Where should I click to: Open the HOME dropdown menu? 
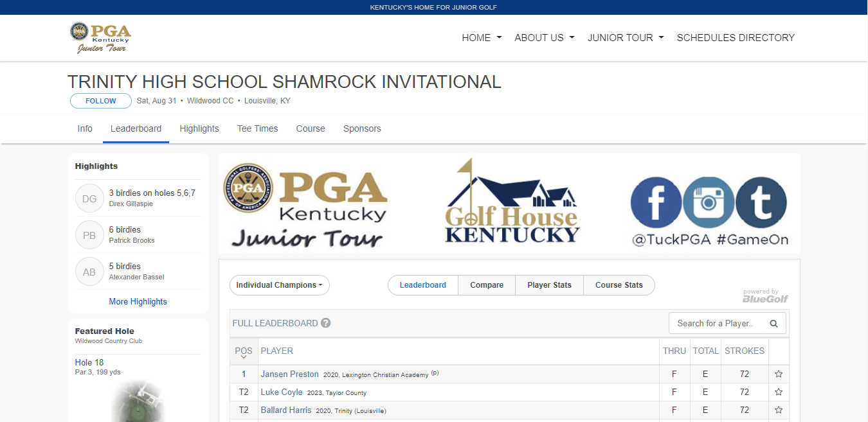[482, 38]
